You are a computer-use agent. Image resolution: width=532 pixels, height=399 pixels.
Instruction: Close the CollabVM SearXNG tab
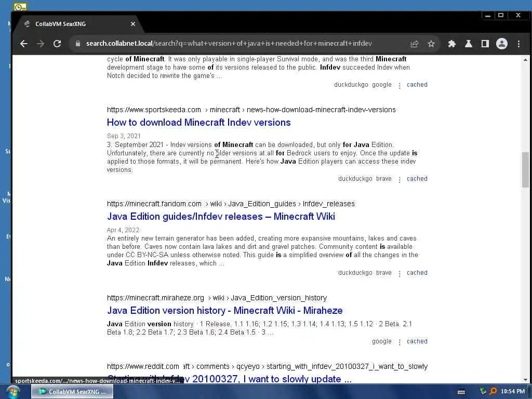click(132, 24)
